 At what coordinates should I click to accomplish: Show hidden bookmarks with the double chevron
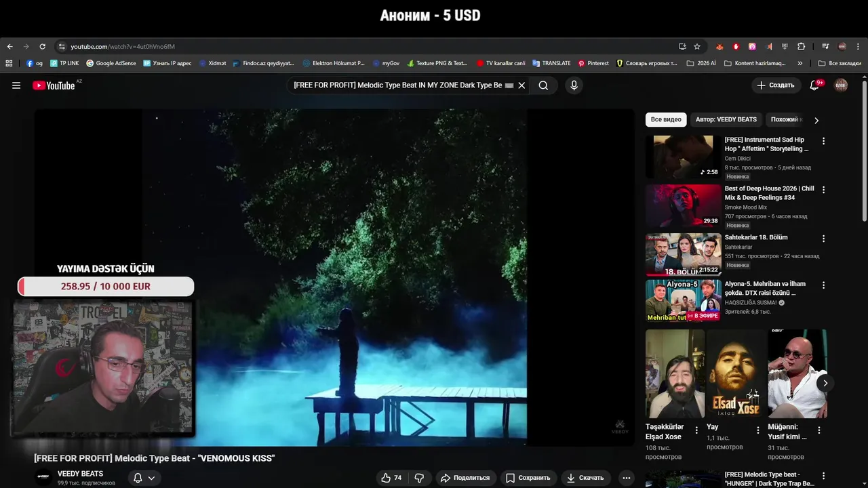tap(800, 63)
